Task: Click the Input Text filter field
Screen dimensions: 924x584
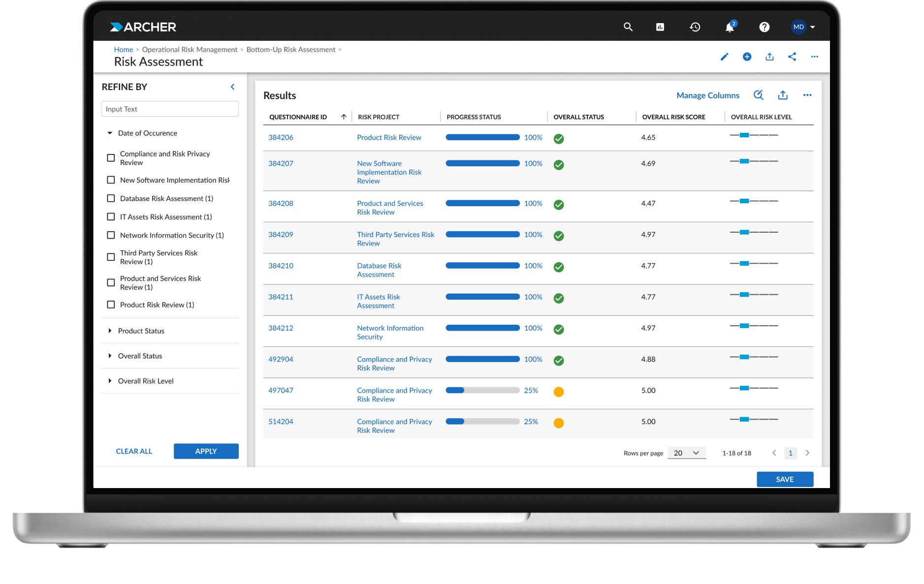Action: (170, 109)
